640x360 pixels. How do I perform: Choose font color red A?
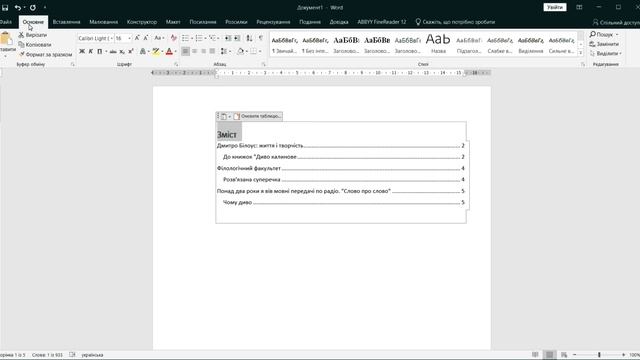click(169, 51)
